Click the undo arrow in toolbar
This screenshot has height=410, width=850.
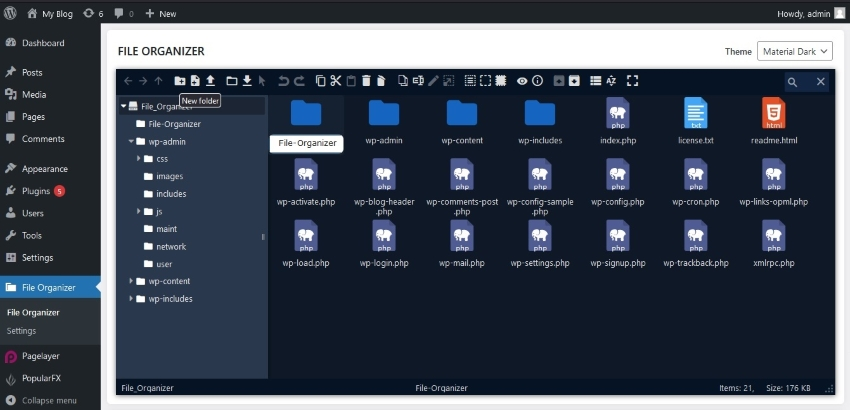point(283,81)
